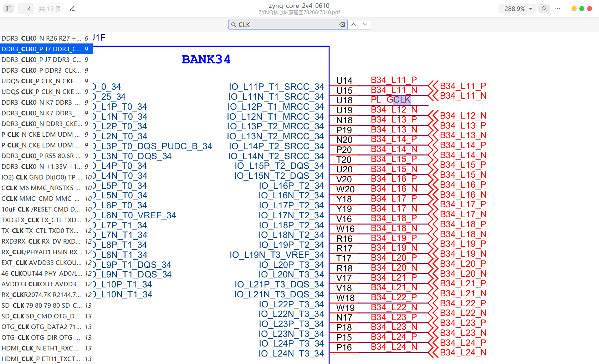
Task: Click magnifier icon inside search field
Action: coord(234,25)
